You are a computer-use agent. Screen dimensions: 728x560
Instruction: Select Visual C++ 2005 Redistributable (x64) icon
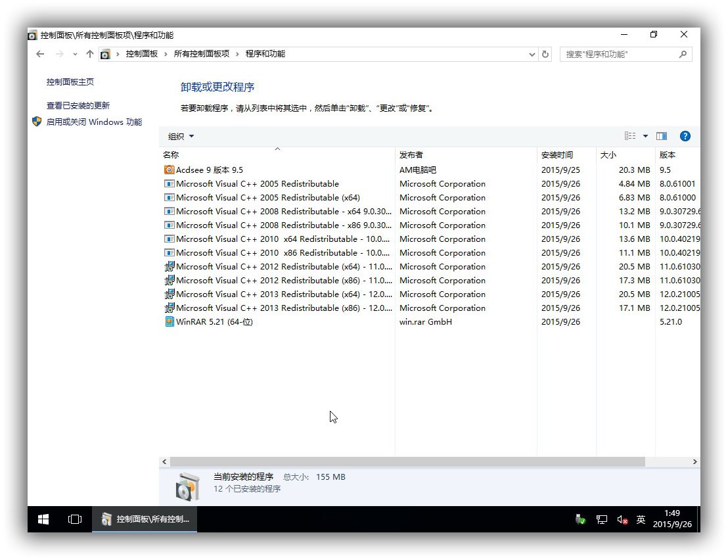[170, 197]
